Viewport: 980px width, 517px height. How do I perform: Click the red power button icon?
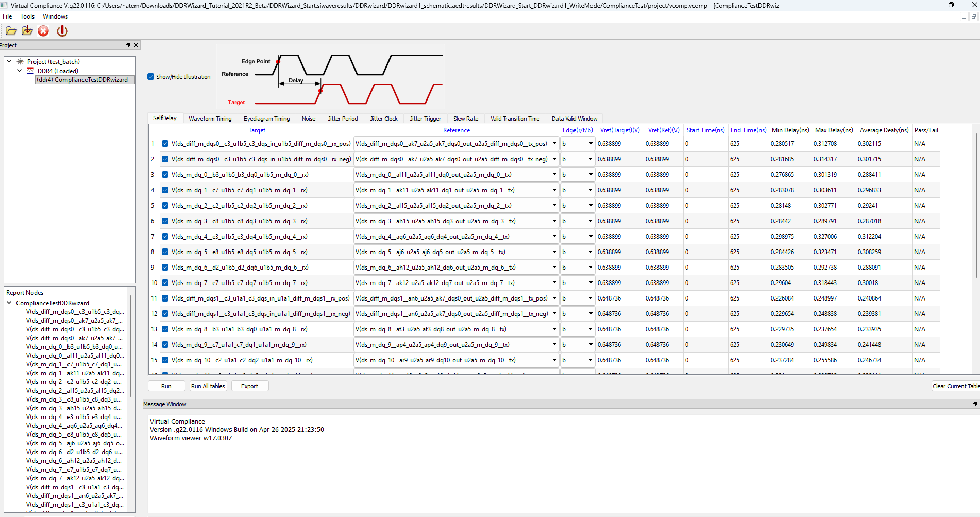tap(62, 31)
